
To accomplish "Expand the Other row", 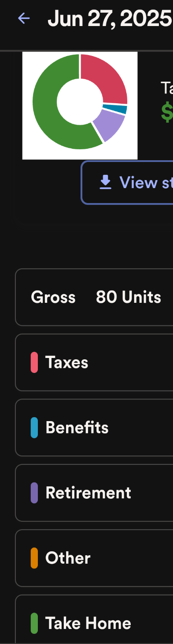I will point(94,558).
